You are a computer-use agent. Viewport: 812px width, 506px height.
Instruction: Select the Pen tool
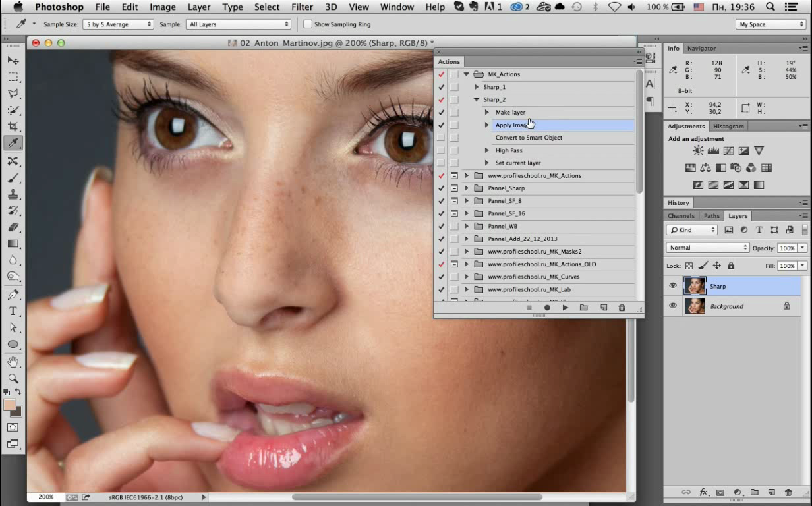tap(13, 295)
